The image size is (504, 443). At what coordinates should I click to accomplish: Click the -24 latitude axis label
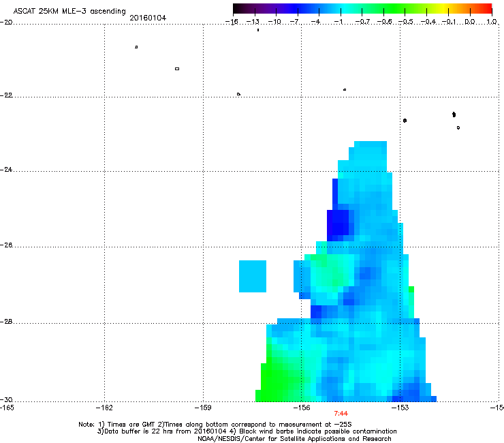pos(6,170)
